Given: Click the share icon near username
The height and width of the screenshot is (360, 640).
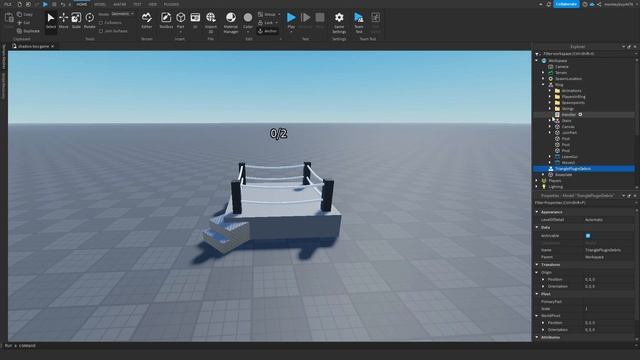Looking at the screenshot, I should tap(599, 4).
